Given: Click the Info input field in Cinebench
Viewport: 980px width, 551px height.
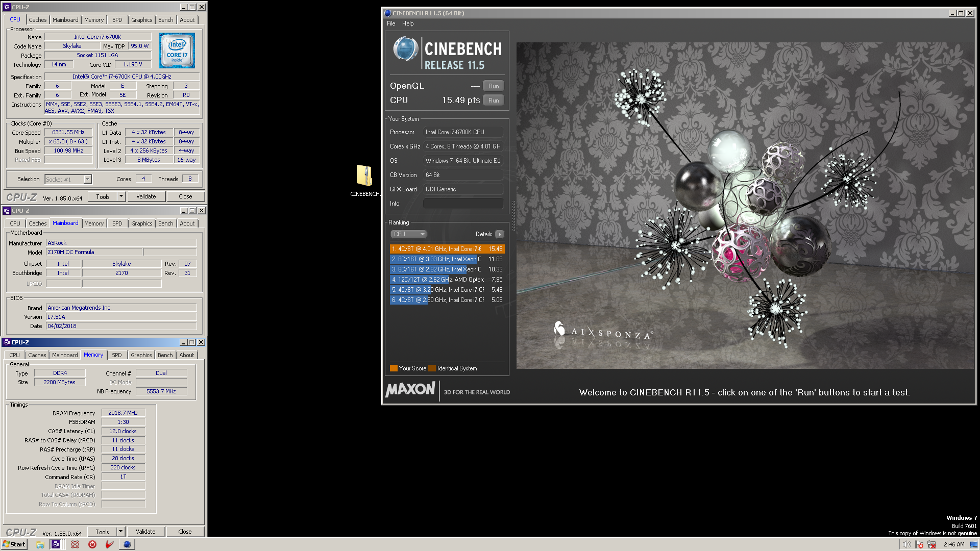Looking at the screenshot, I should point(463,204).
